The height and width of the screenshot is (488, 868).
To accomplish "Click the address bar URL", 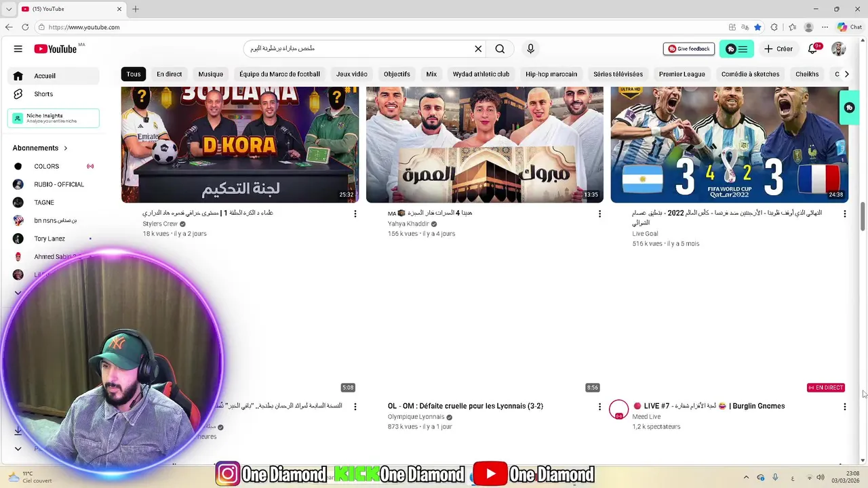I will pos(84,27).
